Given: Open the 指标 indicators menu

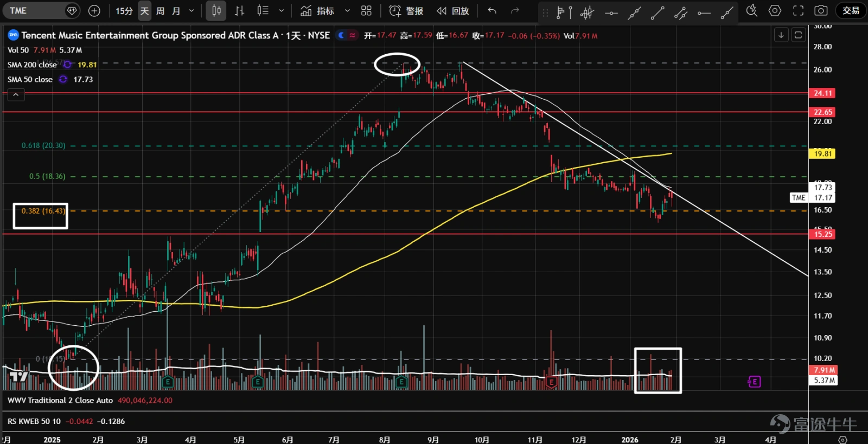Looking at the screenshot, I should tap(317, 11).
